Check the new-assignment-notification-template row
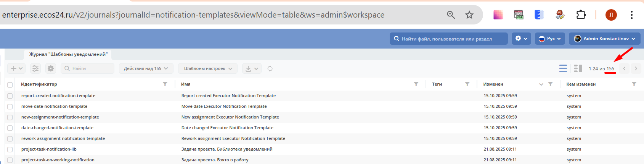This screenshot has height=164, width=644. point(10,117)
